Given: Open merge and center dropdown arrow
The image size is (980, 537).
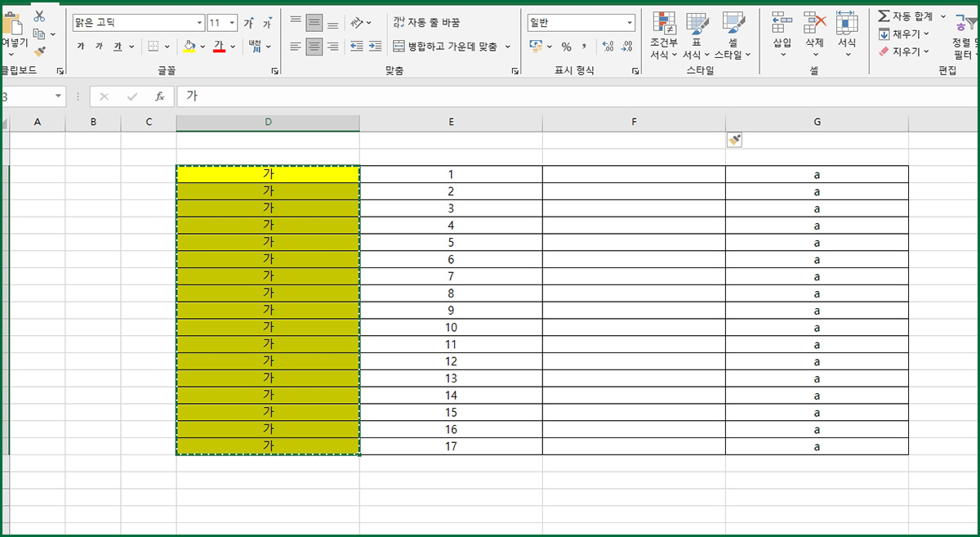Looking at the screenshot, I should pyautogui.click(x=508, y=47).
